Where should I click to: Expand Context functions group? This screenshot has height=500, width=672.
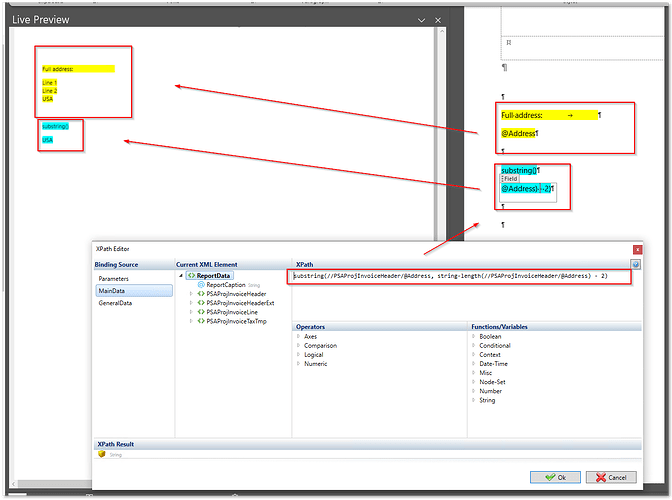tap(474, 354)
